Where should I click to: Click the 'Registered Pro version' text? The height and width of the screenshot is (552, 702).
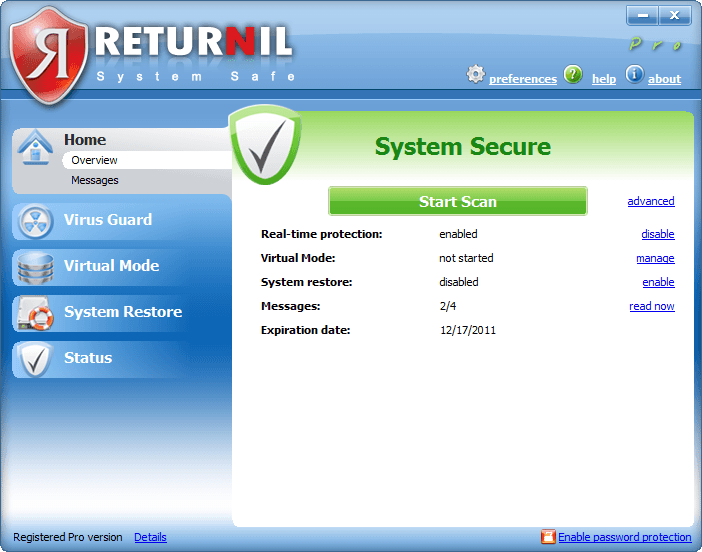tap(68, 537)
